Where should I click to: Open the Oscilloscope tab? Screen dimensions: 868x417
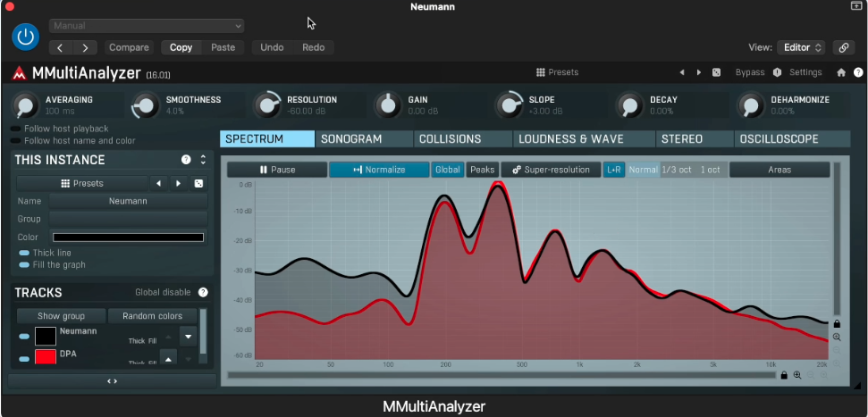coord(792,138)
